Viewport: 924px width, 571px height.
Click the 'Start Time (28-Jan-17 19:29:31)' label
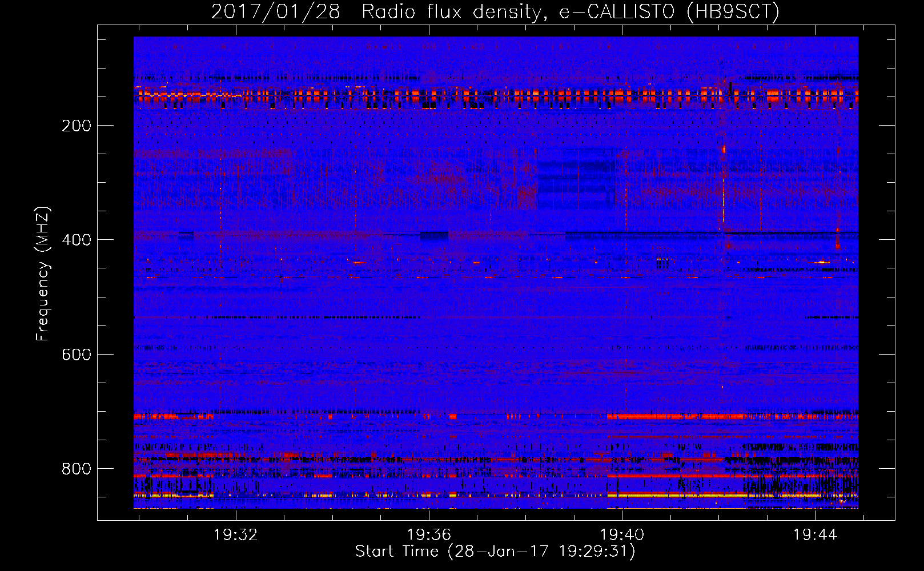point(495,552)
